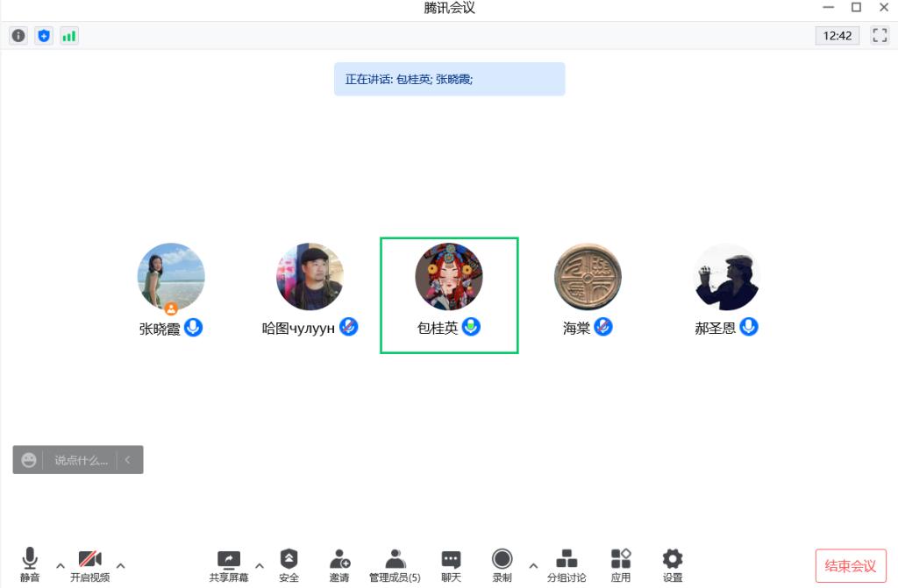
Task: Open 管理成员(5) member management
Action: click(395, 565)
